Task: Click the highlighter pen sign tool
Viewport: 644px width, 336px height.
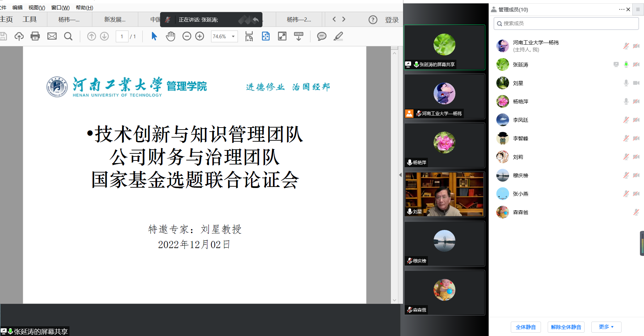Action: pos(338,36)
